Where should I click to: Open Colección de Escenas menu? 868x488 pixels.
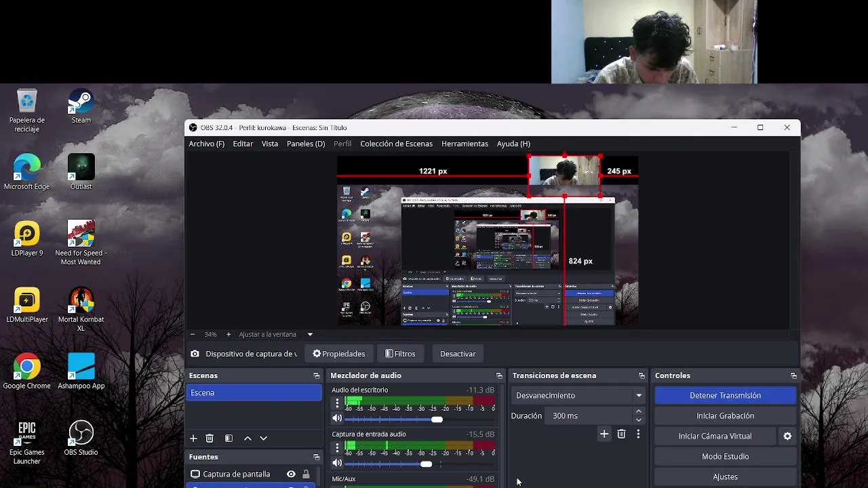[x=396, y=144]
